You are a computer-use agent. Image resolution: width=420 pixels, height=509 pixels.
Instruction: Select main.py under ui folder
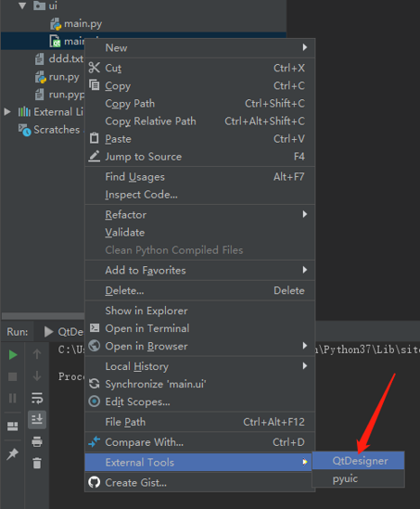[x=83, y=24]
